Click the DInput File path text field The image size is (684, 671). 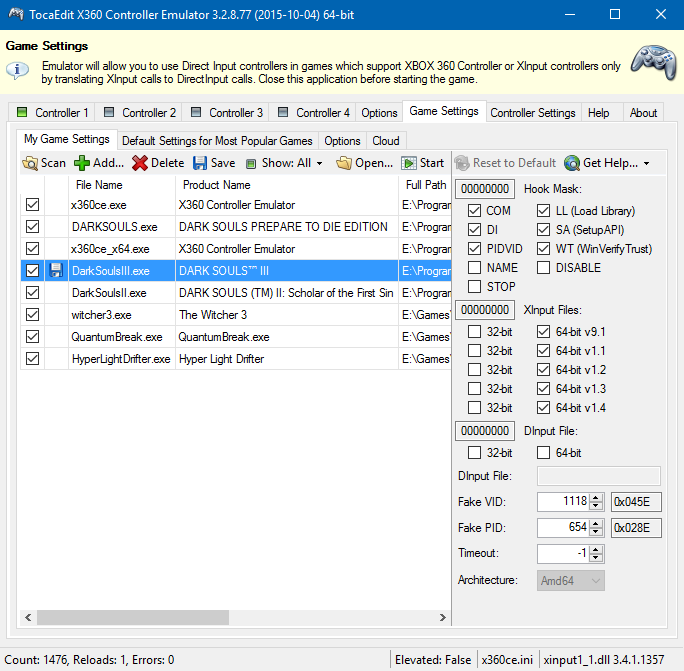pos(598,476)
